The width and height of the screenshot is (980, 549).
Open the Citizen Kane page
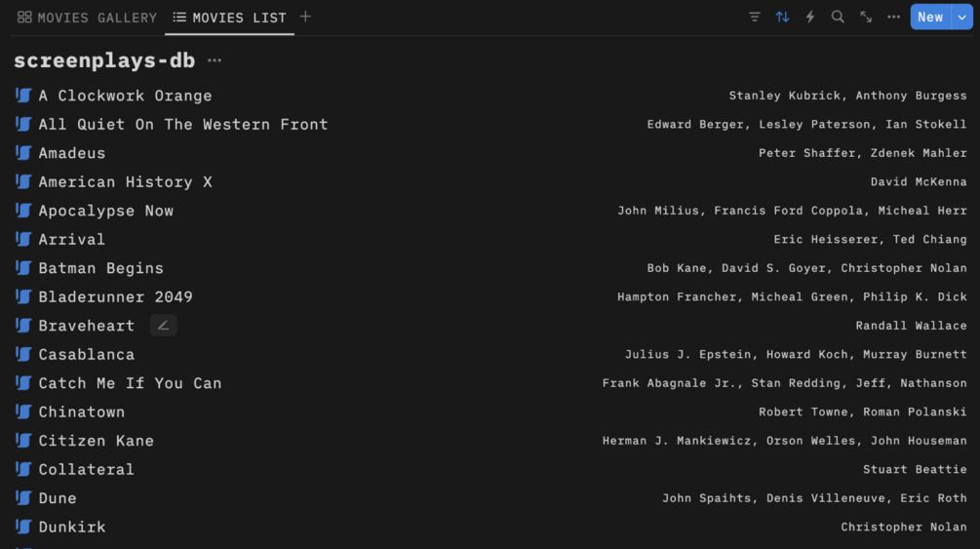click(96, 441)
